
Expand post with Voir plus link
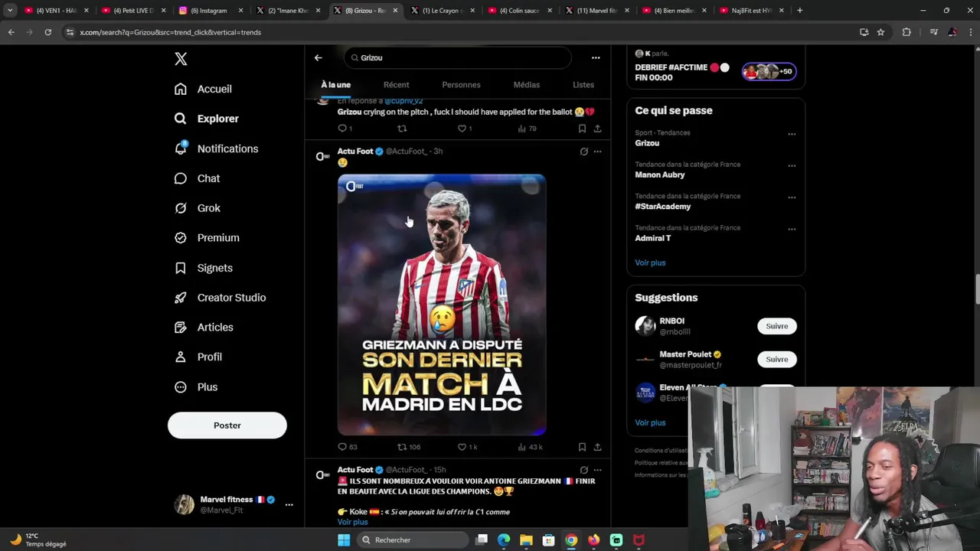[352, 522]
